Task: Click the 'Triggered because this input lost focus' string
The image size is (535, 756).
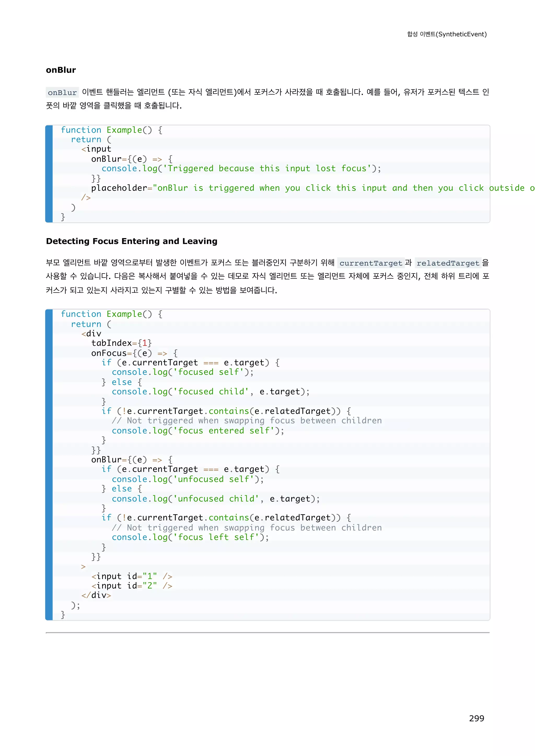Action: [x=270, y=169]
